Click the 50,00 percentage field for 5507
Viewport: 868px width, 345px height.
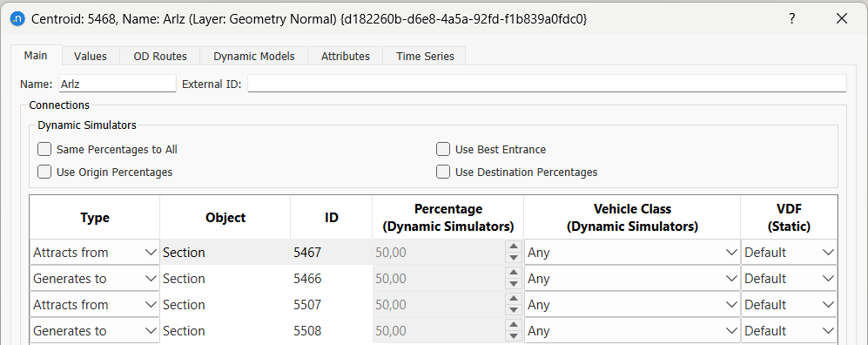(x=439, y=305)
